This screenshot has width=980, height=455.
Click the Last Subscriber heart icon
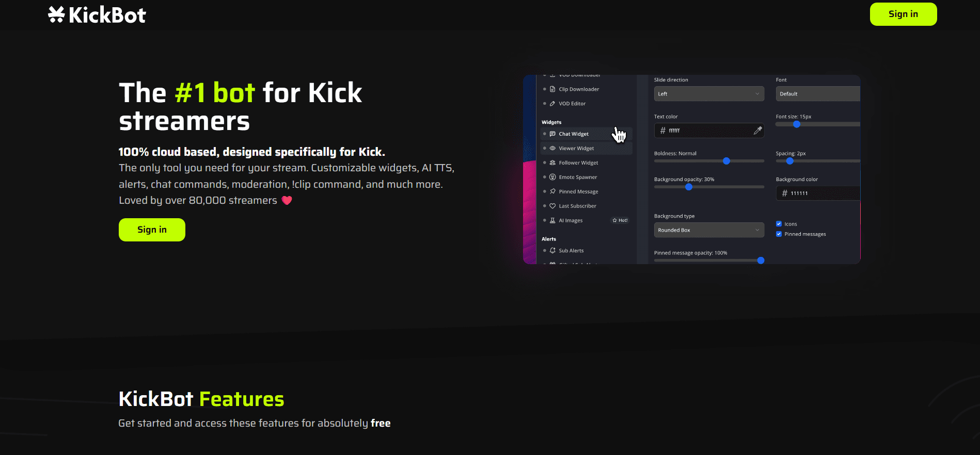(x=552, y=206)
